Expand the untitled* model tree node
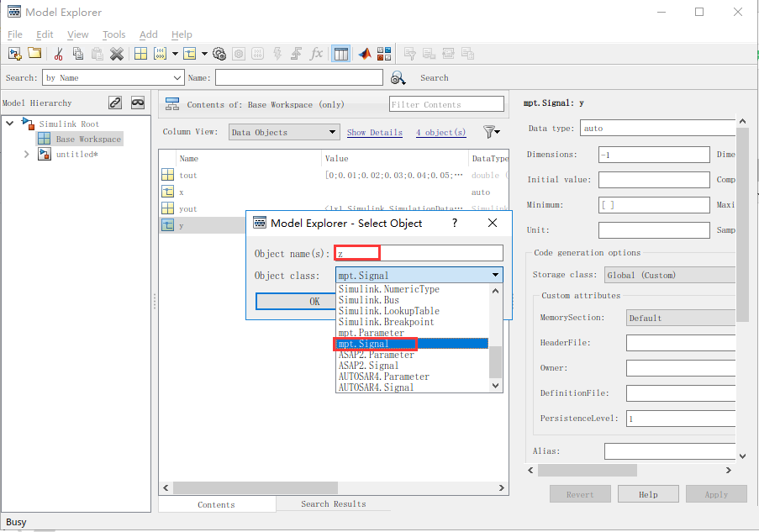Image resolution: width=759 pixels, height=532 pixels. [x=27, y=154]
